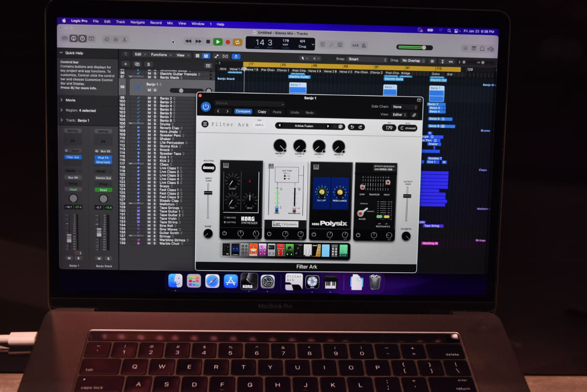Open the plugin View Editor dropdown

(399, 115)
